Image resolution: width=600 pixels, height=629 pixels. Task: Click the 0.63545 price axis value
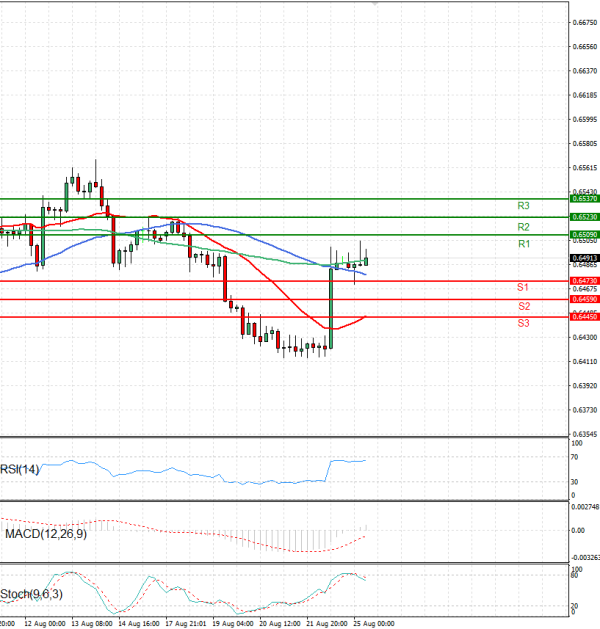coord(585,434)
